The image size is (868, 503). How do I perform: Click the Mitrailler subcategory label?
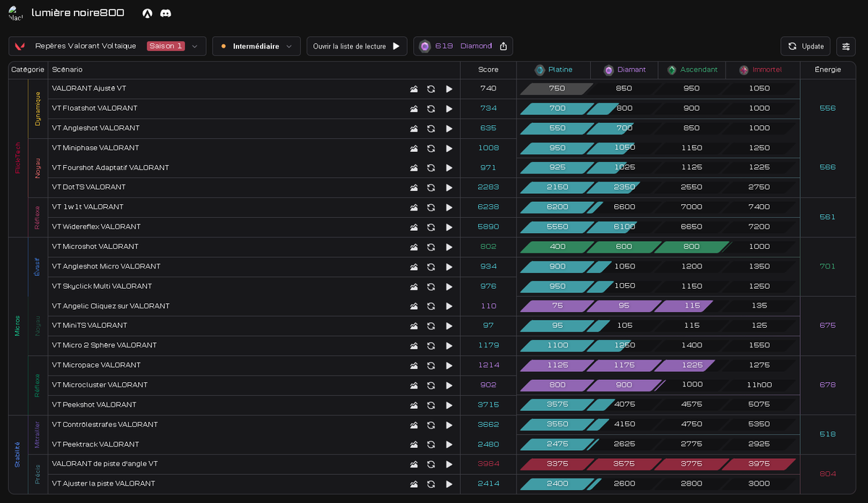point(38,434)
